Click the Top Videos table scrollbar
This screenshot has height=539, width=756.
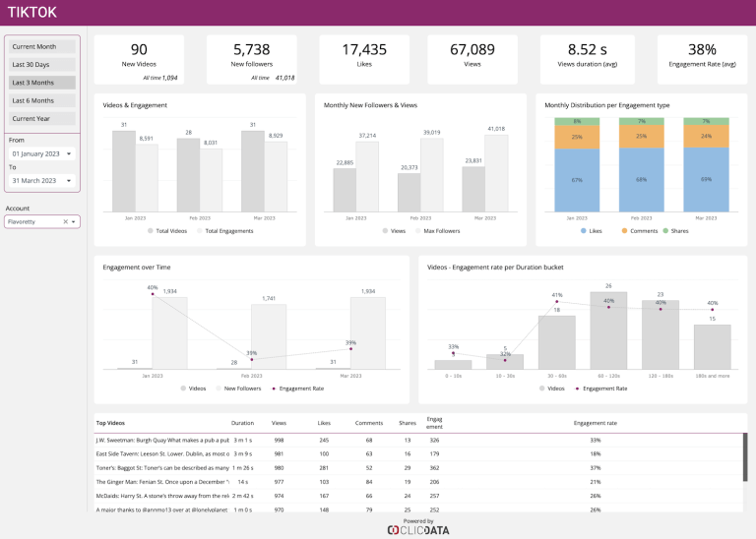click(745, 456)
